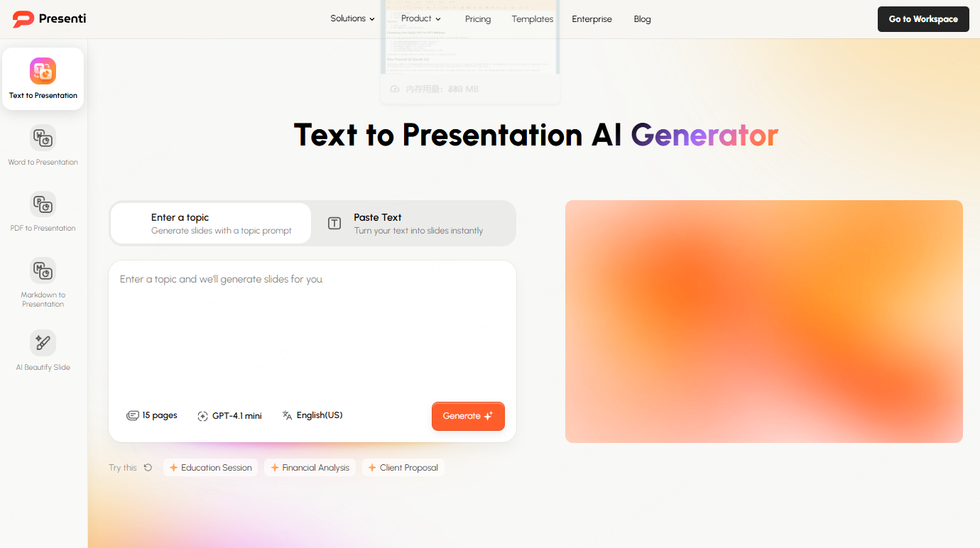The height and width of the screenshot is (548, 980).
Task: Click the orange gradient preview image
Action: (x=764, y=321)
